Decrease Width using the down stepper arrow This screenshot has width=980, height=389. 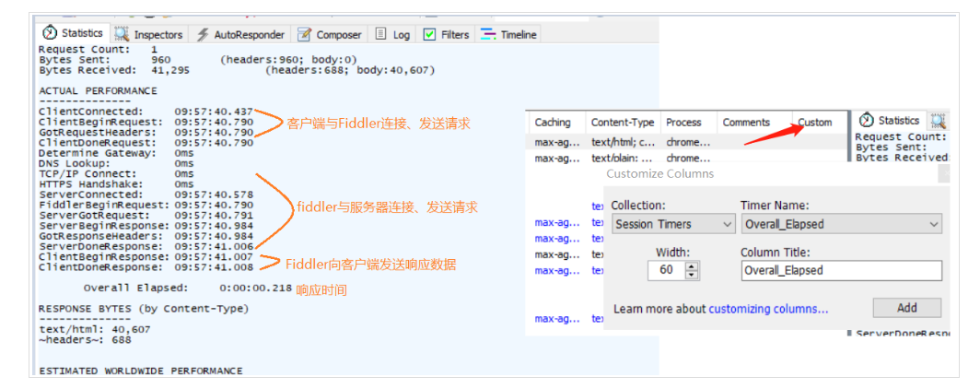tap(691, 275)
